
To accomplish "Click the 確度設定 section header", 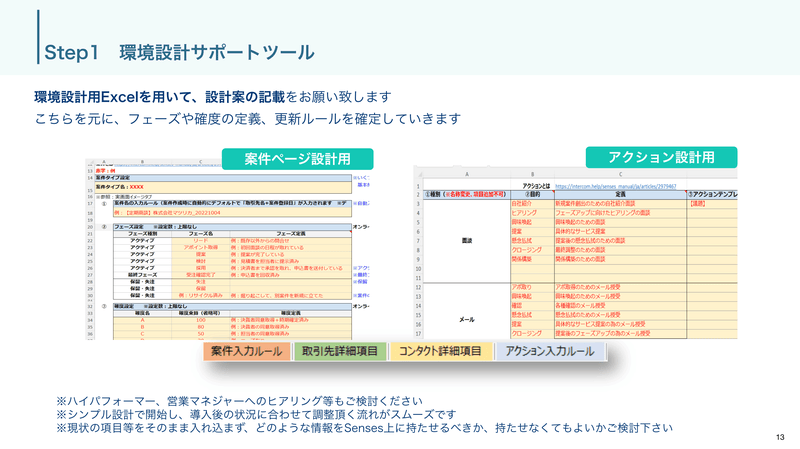I will pos(232,306).
